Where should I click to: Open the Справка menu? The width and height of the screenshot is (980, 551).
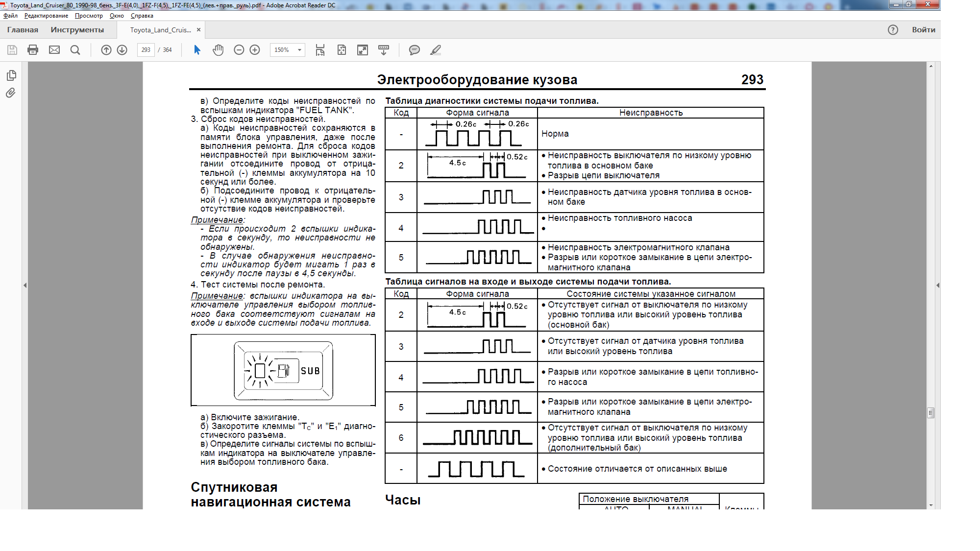coord(142,16)
